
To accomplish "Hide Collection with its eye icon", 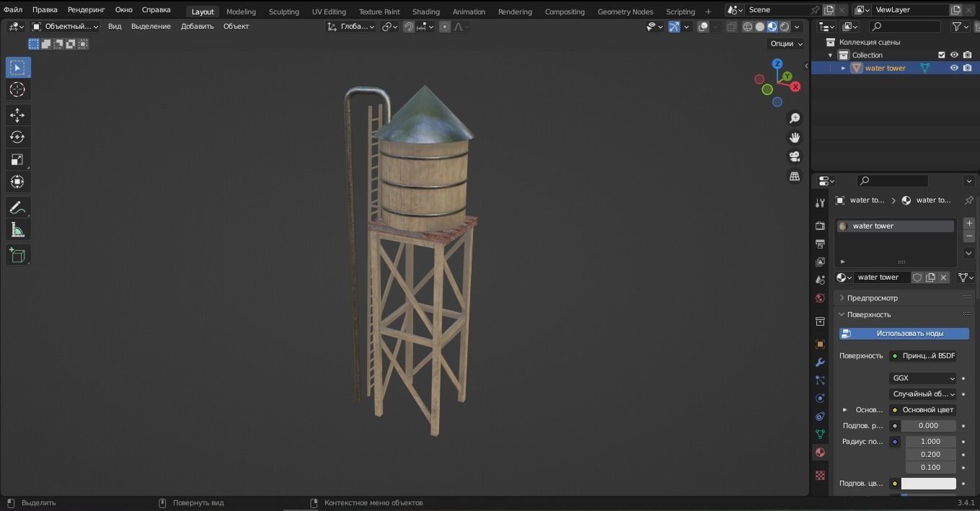I will pos(954,55).
